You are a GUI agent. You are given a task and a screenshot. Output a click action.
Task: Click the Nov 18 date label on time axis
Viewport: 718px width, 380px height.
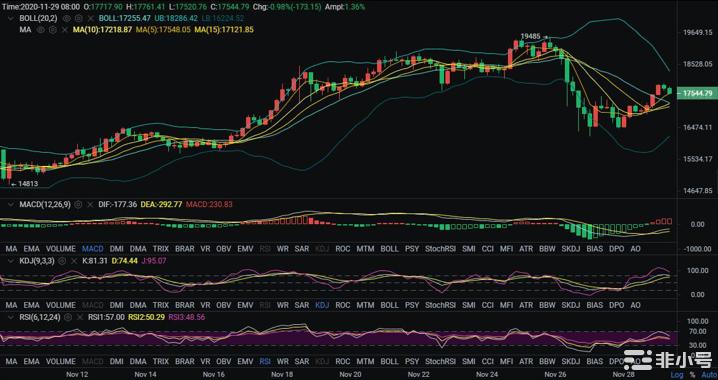(282, 375)
